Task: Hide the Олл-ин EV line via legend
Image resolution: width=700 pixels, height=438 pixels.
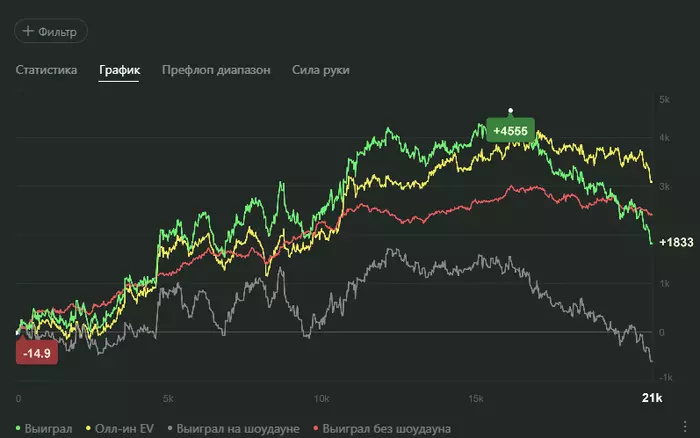Action: 121,428
